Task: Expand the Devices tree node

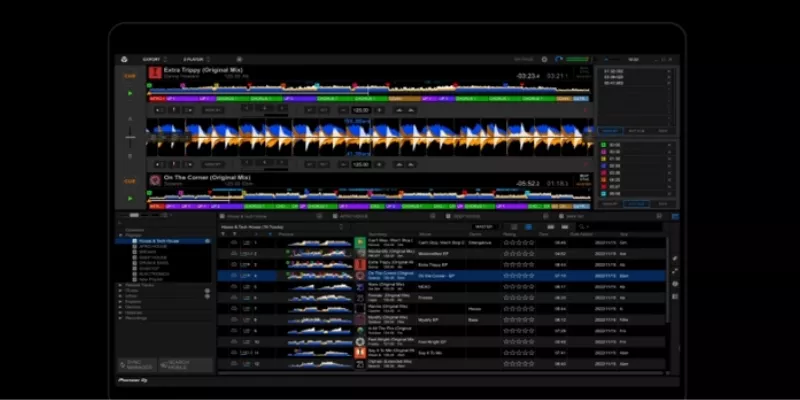Action: pyautogui.click(x=120, y=307)
